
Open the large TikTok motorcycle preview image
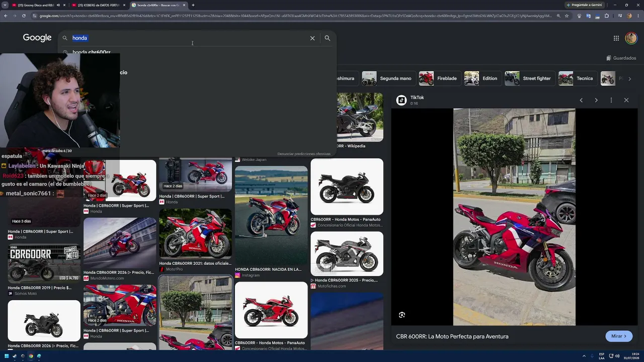click(x=514, y=217)
